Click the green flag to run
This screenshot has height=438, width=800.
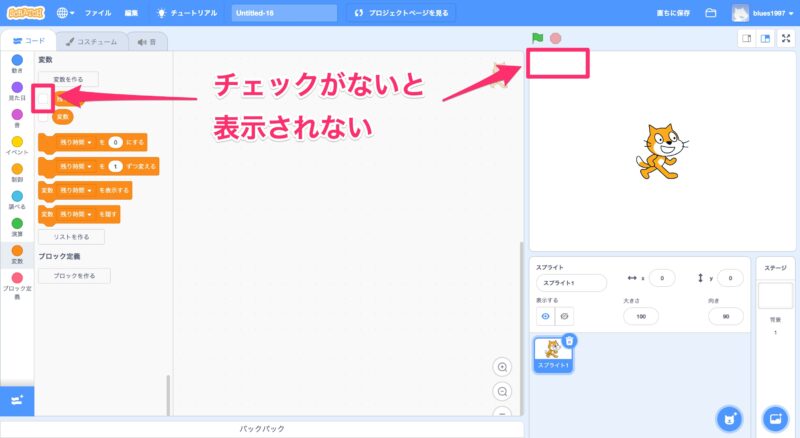(538, 38)
